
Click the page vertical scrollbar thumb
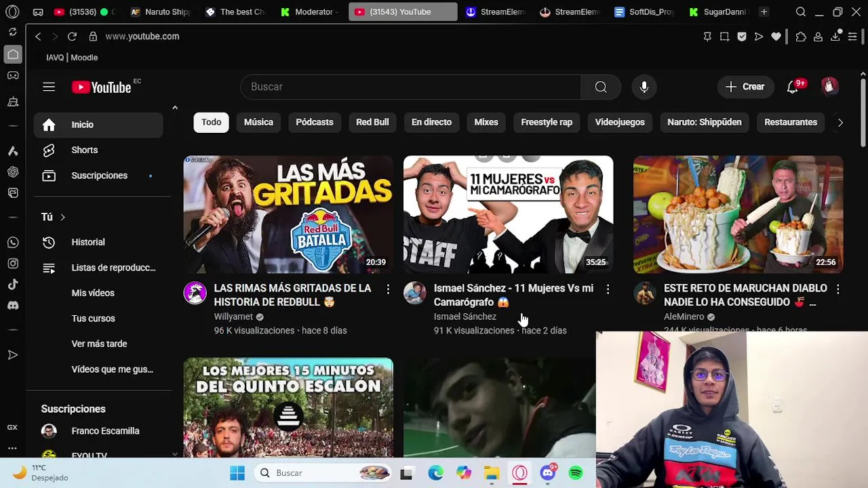tap(863, 114)
